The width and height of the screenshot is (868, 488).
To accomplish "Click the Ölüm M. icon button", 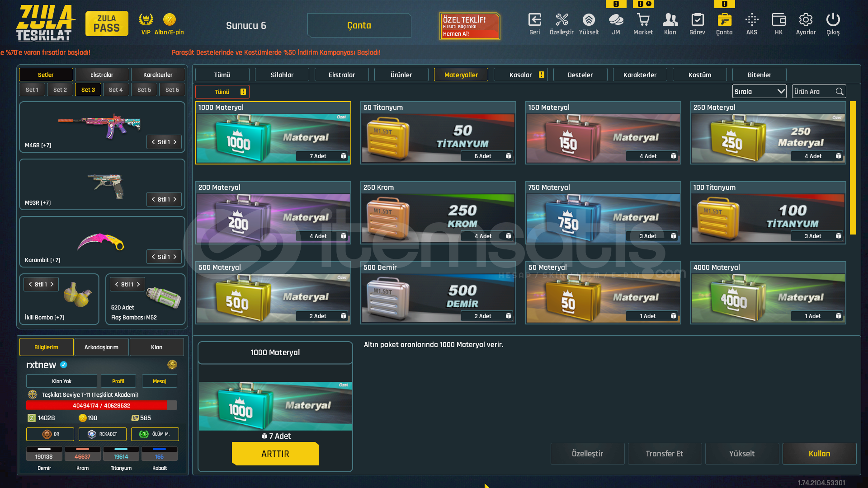I will tap(155, 434).
